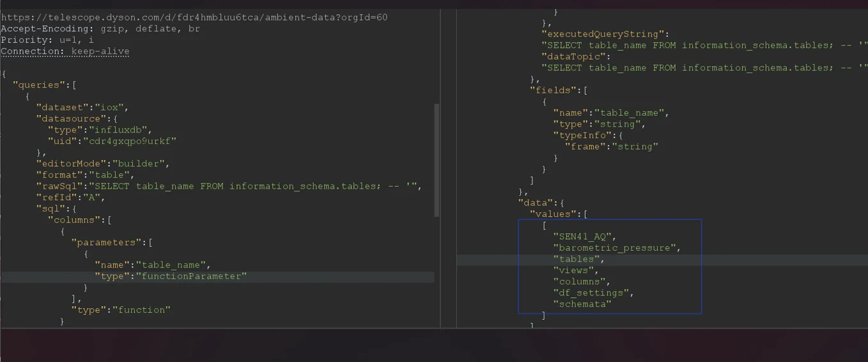Screen dimensions: 868x362
Task: Click the "executedQueryString" key in response
Action: [x=603, y=34]
